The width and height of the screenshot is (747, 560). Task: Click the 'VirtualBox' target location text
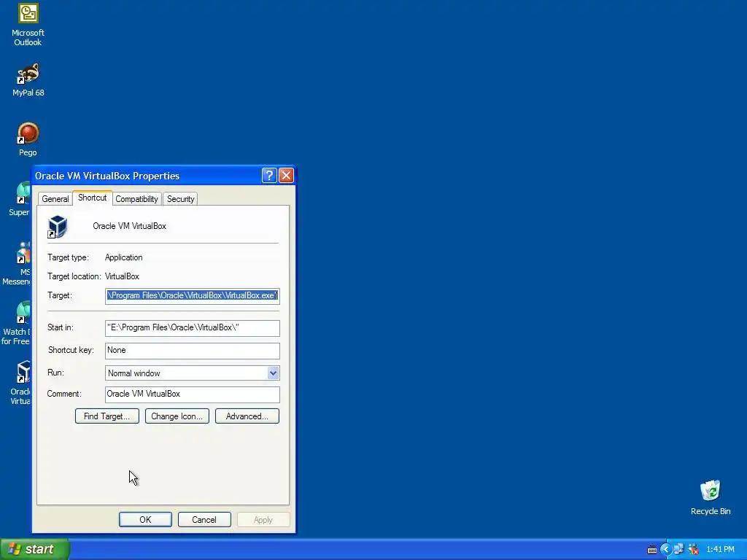click(x=122, y=276)
